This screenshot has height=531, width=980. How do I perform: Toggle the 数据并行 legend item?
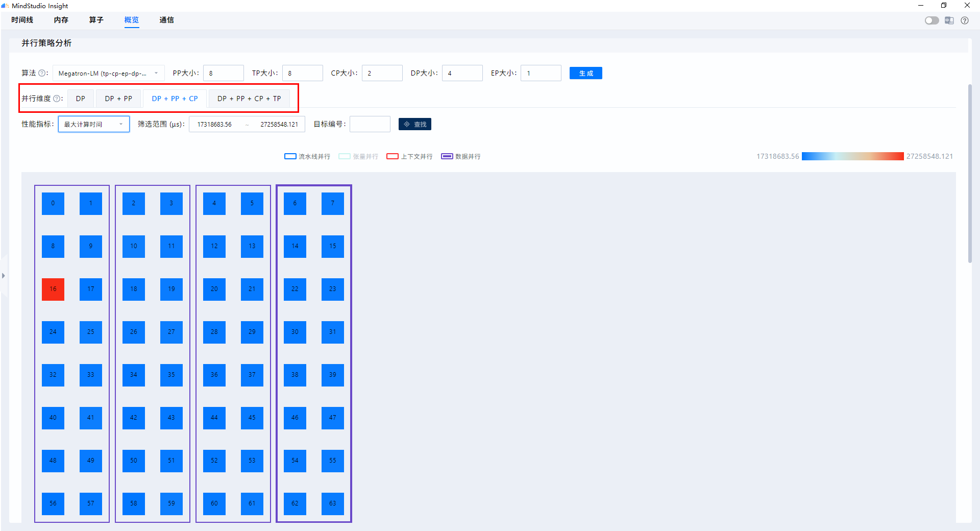(461, 156)
